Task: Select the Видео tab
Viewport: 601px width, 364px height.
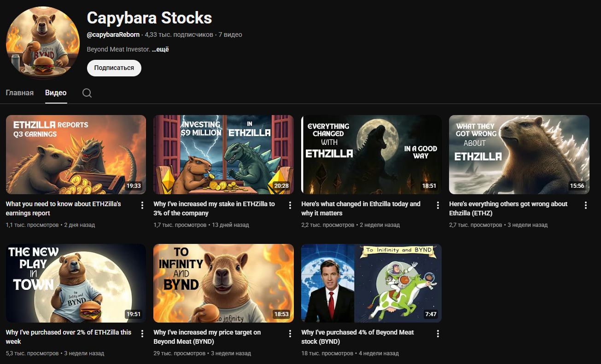Action: 56,93
